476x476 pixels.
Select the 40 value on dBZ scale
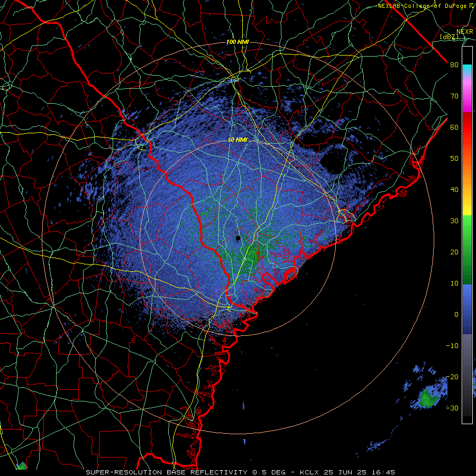(454, 190)
